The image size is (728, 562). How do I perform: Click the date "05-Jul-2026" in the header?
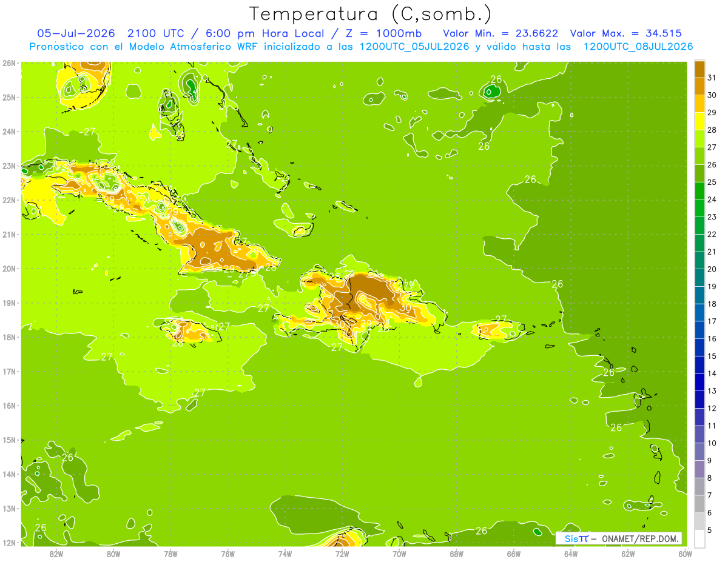pos(75,33)
